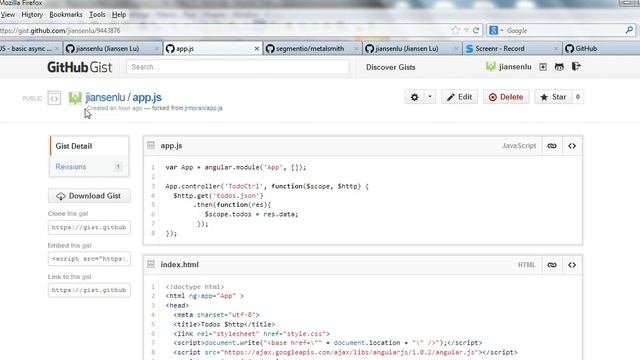Click the Embed this gist script field
Image resolution: width=640 pixels, height=360 pixels.
click(x=89, y=259)
